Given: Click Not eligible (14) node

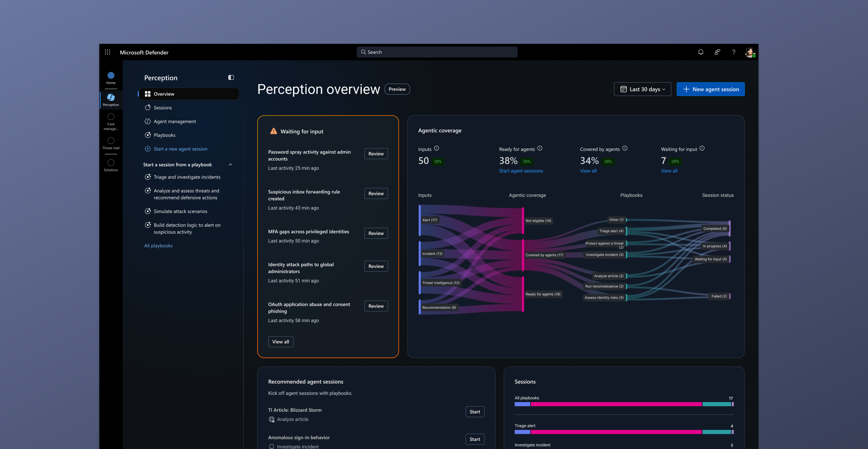Looking at the screenshot, I should click(538, 221).
